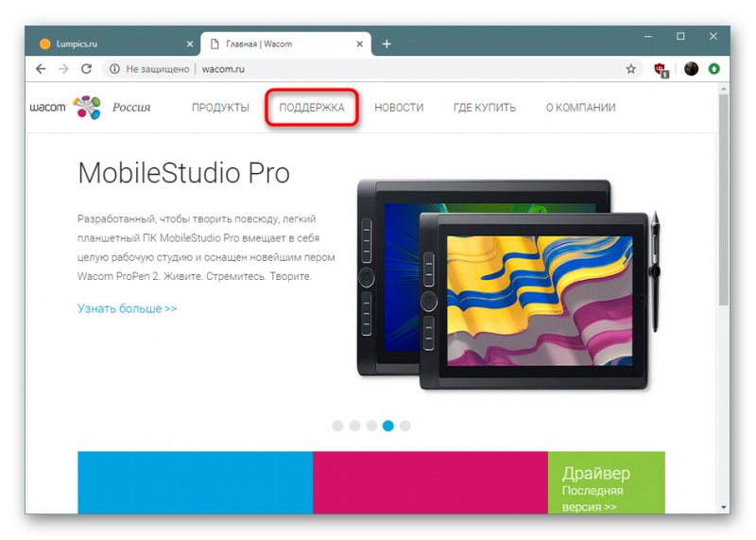
Task: Open the user profile avatar
Action: coord(691,69)
